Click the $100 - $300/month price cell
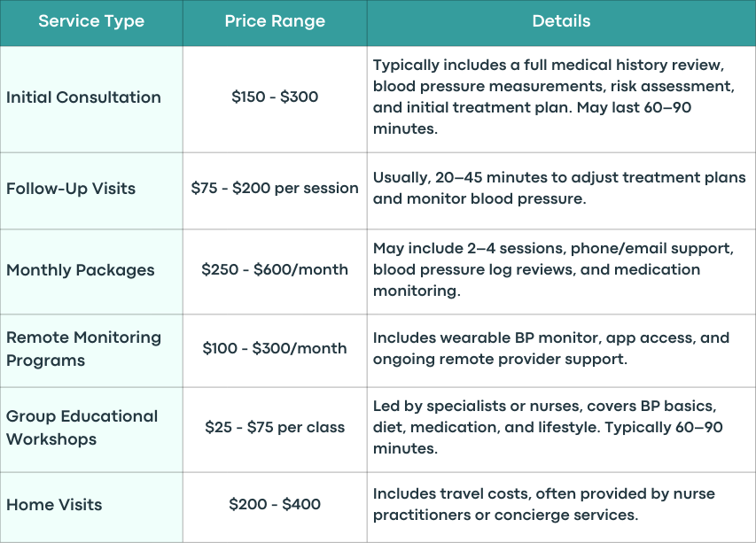756x543 pixels. [275, 348]
